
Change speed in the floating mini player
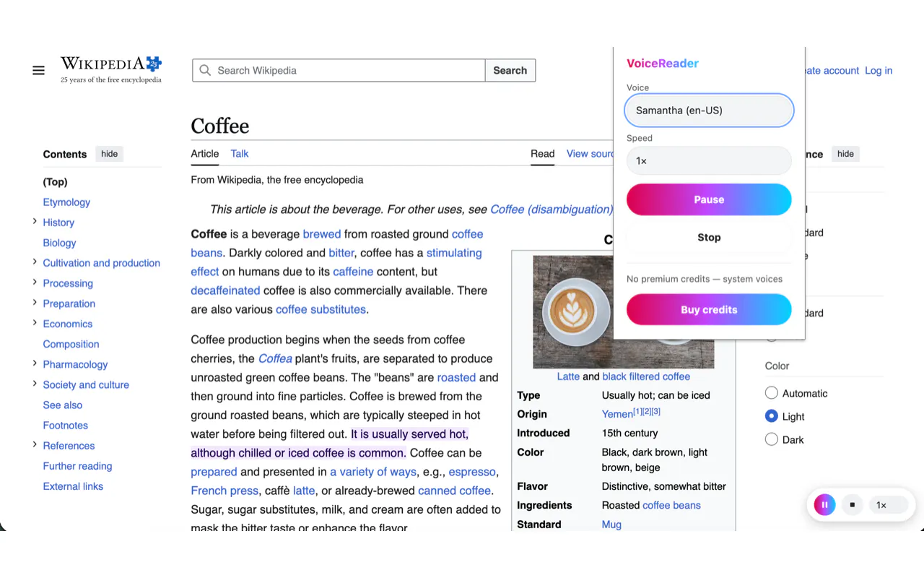[x=888, y=505]
